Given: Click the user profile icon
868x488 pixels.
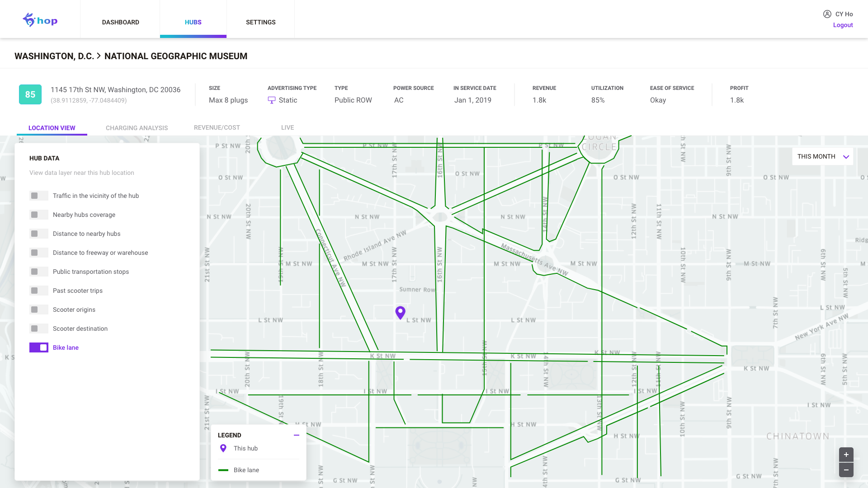Looking at the screenshot, I should (827, 14).
